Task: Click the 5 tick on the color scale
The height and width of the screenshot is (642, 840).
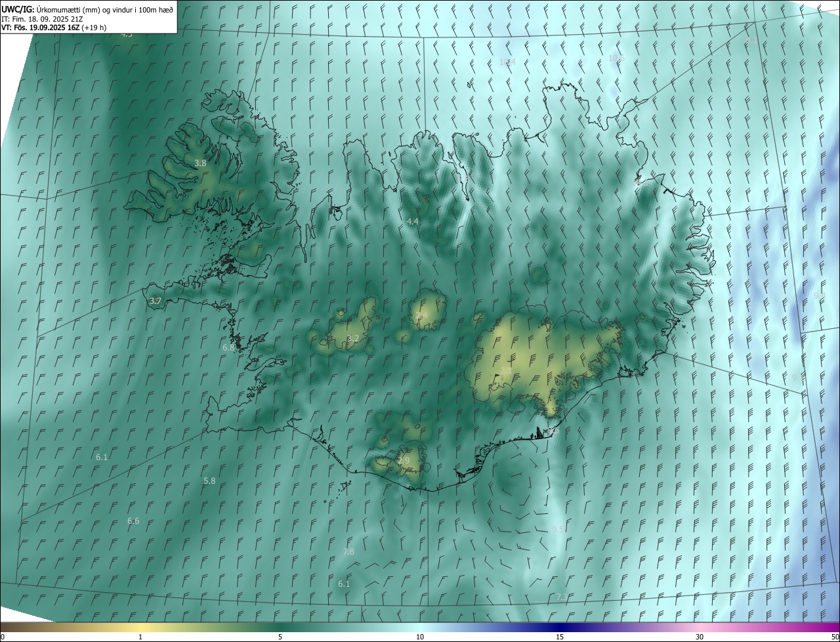Action: pyautogui.click(x=280, y=637)
